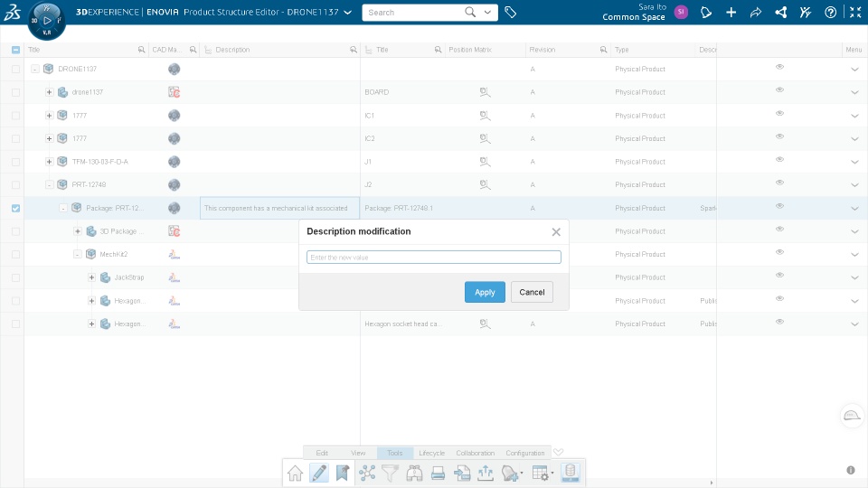
Task: Expand the 3D Package node
Action: point(78,231)
